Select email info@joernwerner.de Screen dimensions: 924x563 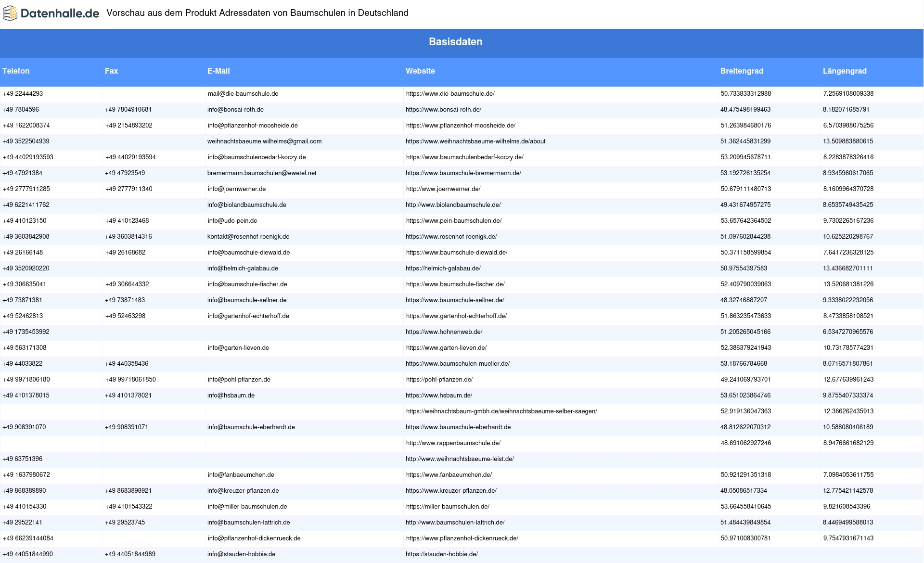(x=237, y=189)
